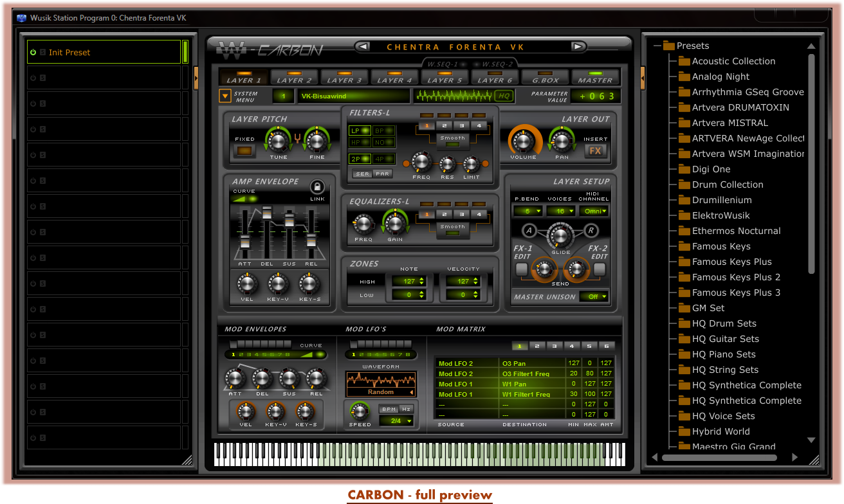844x504 pixels.
Task: Click the Layer Pitch Tune knob
Action: click(x=279, y=141)
